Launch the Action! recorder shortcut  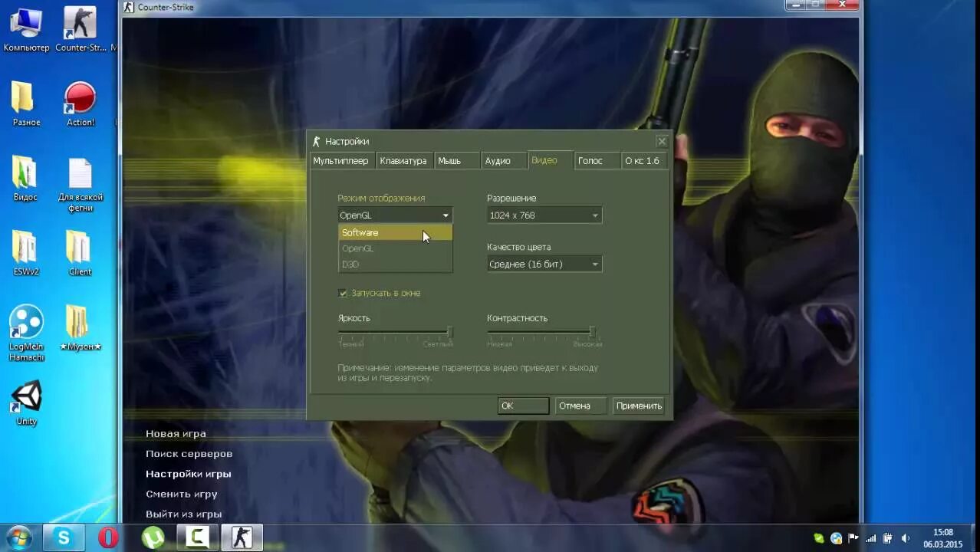click(x=80, y=103)
